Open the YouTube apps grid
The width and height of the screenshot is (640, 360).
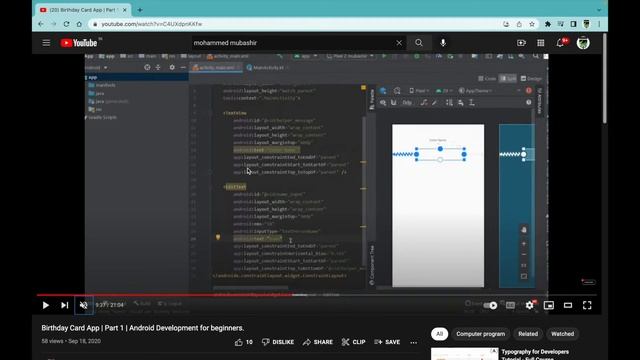[x=540, y=43]
